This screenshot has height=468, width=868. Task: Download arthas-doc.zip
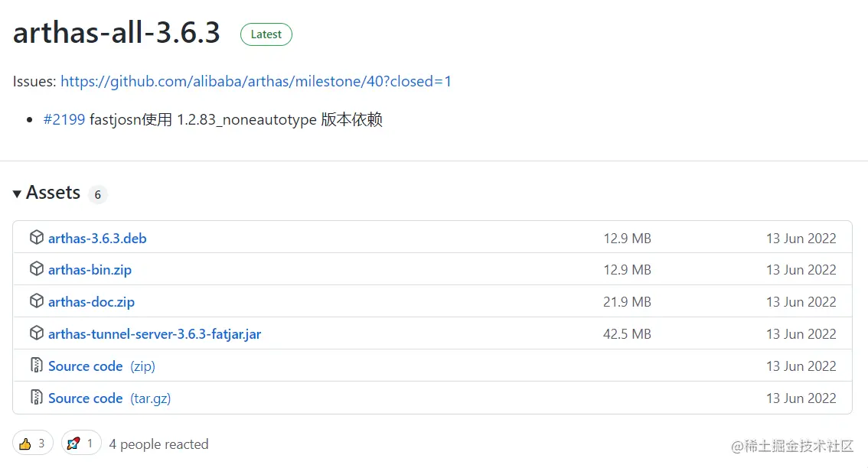point(91,302)
